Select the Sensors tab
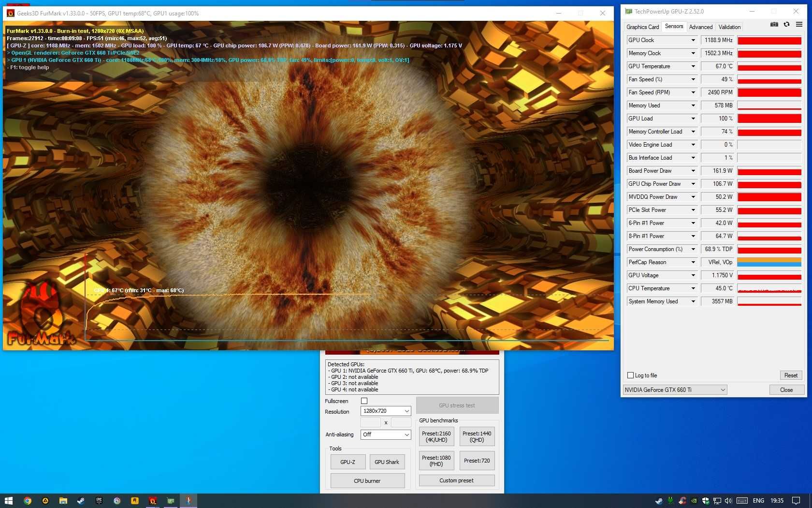 [x=674, y=26]
